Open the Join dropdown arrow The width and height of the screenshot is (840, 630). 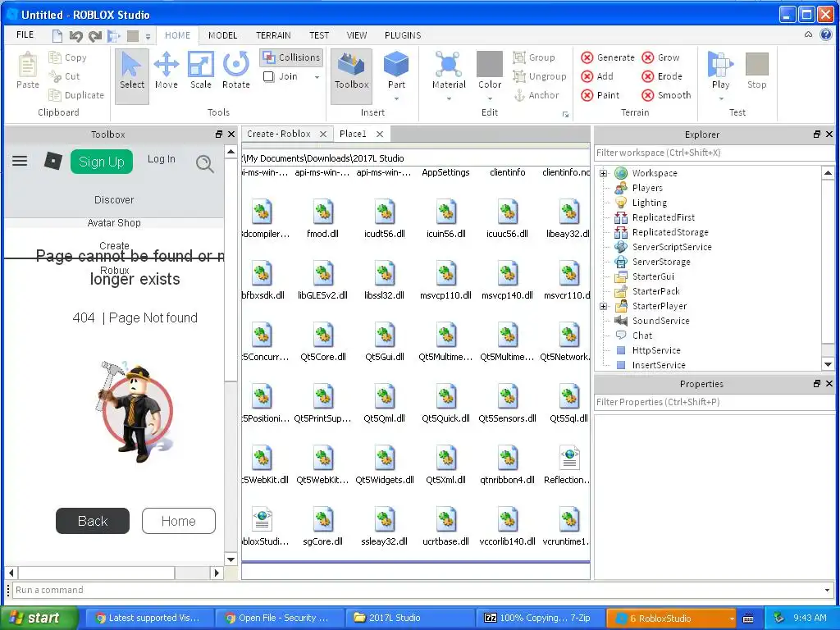point(317,77)
